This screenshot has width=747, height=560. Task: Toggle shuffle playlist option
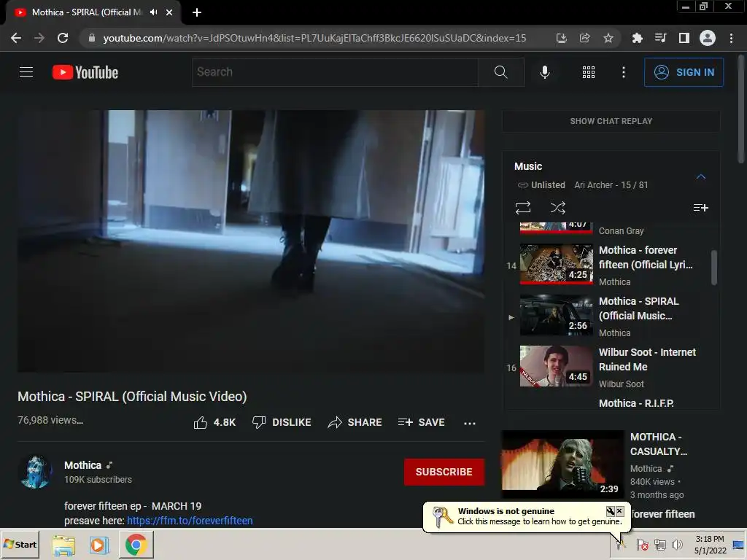coord(558,208)
